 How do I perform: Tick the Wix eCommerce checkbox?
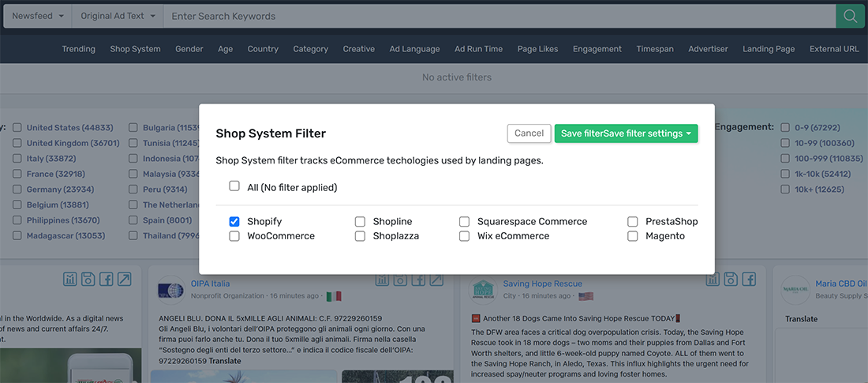pyautogui.click(x=465, y=236)
